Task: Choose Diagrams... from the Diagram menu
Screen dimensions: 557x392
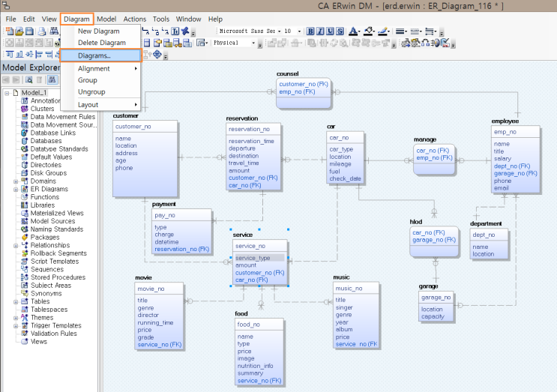Action: click(94, 55)
